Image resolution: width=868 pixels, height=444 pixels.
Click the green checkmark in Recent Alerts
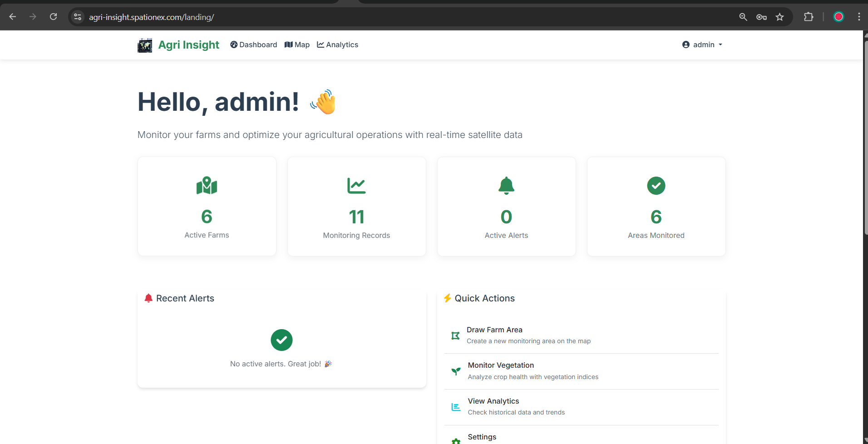point(281,340)
